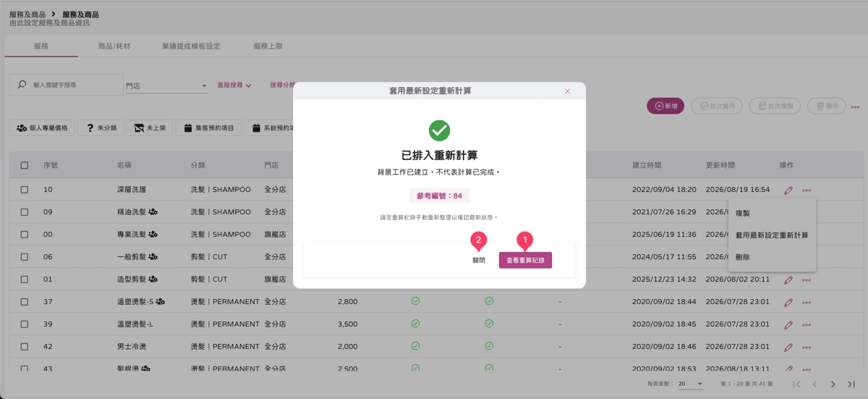Edit 溫塑燙髮-S with pencil icon
Viewport: 868px width, 399px height.
788,302
